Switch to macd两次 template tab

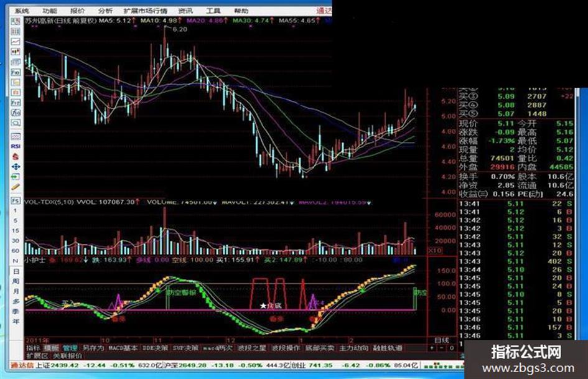tap(218, 349)
